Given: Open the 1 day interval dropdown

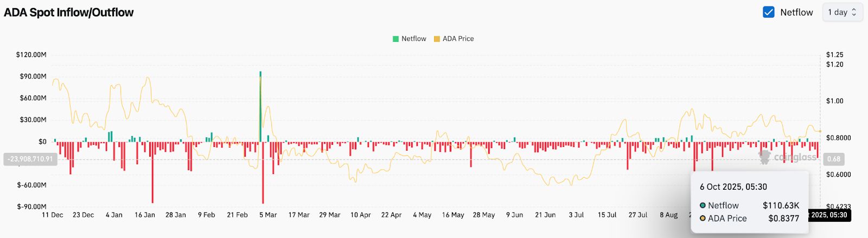Looking at the screenshot, I should pos(842,12).
